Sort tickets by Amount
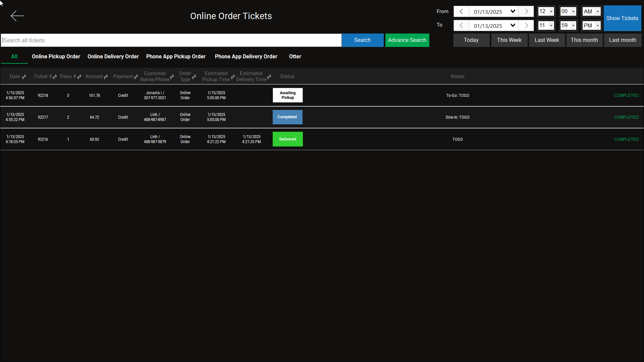Screen dimensions: 644x362 tap(105, 77)
